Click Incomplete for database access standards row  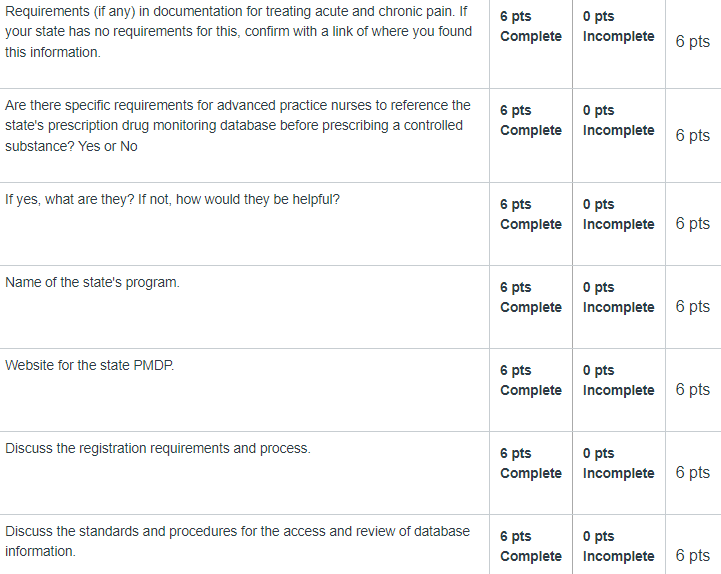click(618, 545)
